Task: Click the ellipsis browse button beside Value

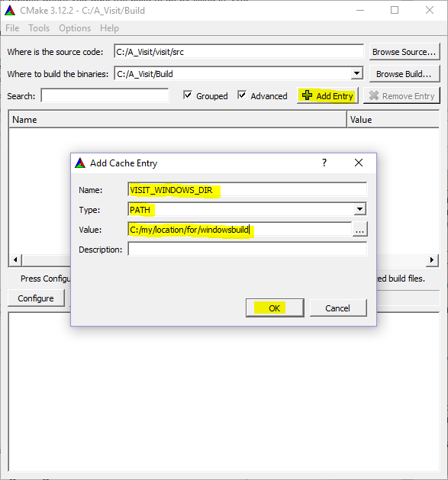Action: pyautogui.click(x=359, y=229)
